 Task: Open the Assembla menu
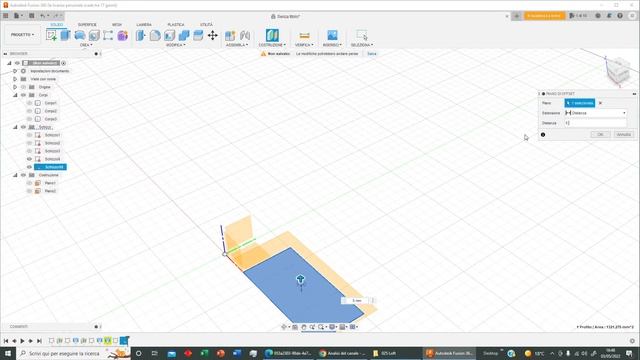pos(237,45)
